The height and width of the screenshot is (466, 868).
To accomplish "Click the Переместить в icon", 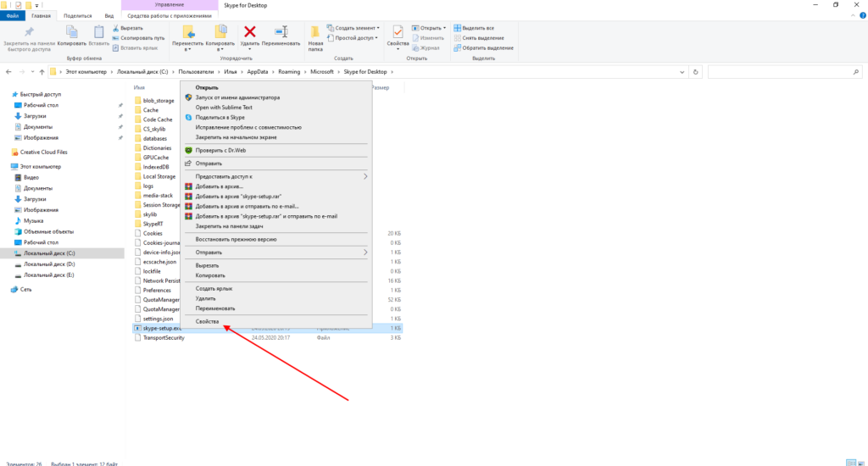I will [x=187, y=32].
